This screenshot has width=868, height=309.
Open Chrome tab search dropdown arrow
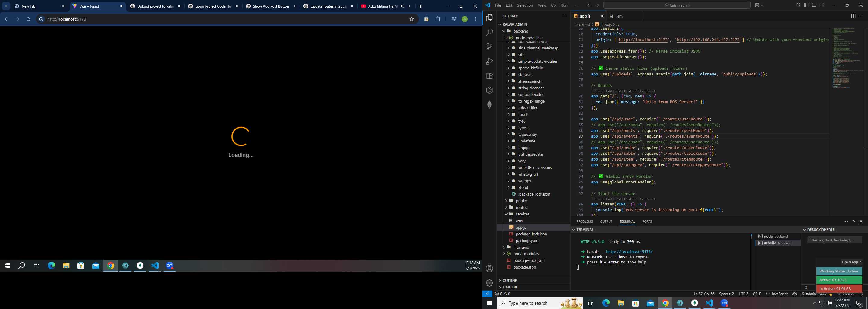point(6,6)
